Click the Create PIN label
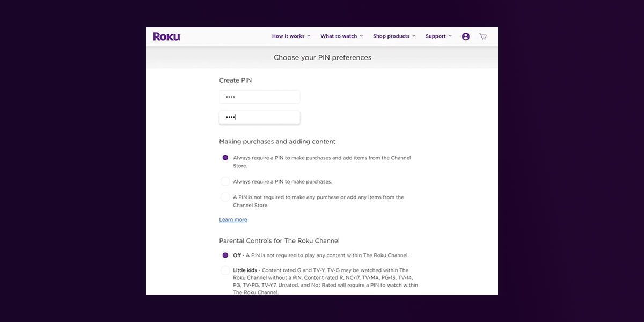Image resolution: width=644 pixels, height=322 pixels. click(x=235, y=80)
